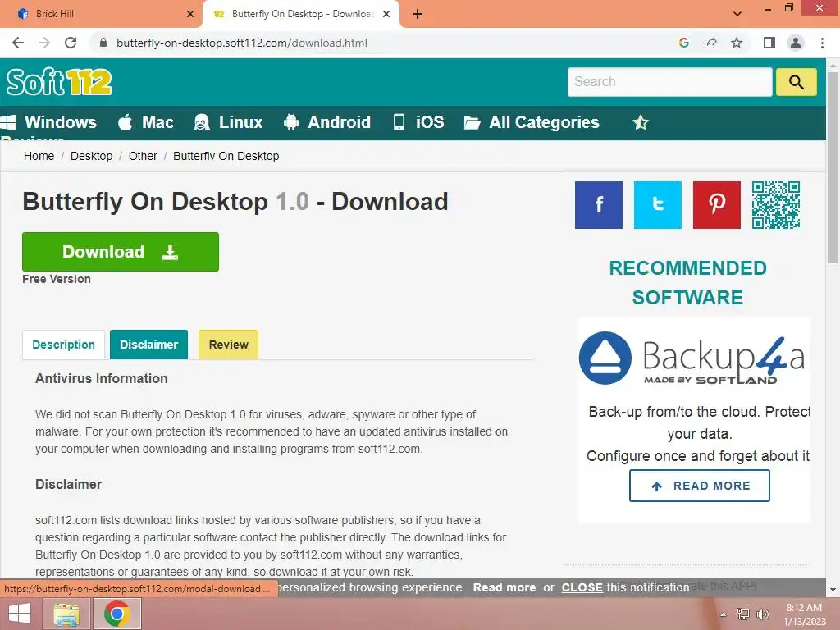Share page on Twitter

(x=657, y=204)
